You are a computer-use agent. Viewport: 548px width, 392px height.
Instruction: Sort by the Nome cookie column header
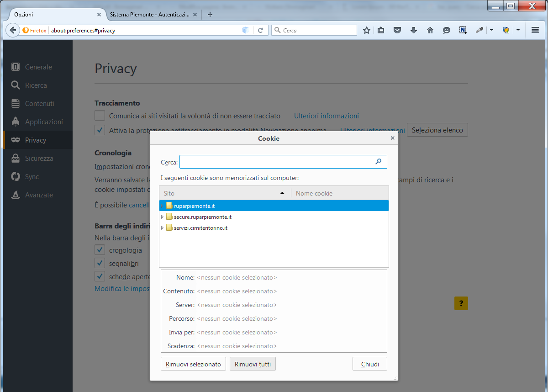pos(340,193)
